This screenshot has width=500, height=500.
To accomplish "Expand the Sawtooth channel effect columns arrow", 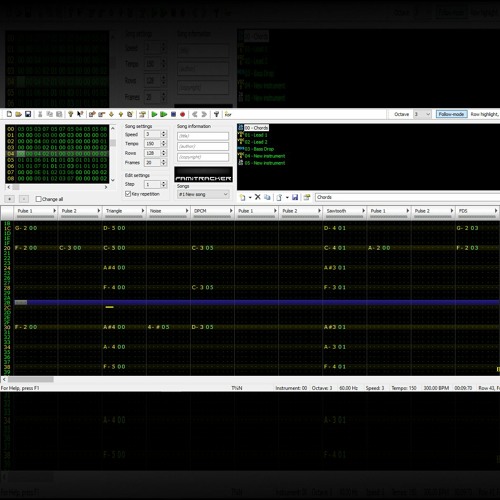I will click(x=363, y=211).
